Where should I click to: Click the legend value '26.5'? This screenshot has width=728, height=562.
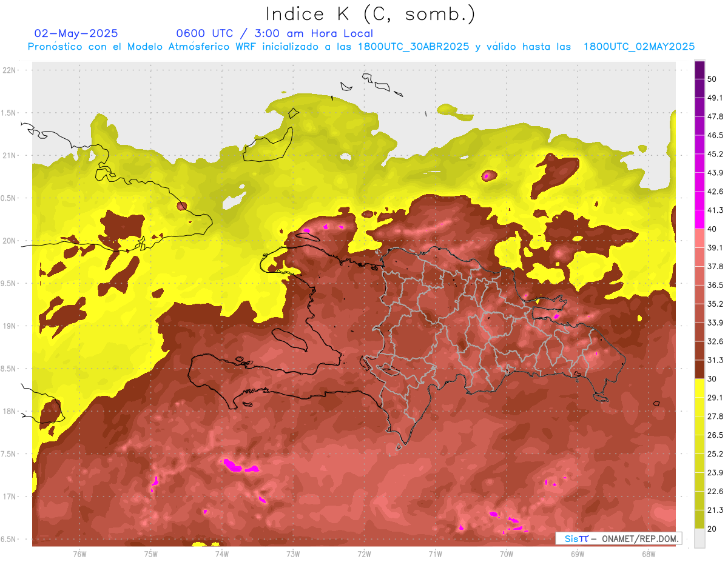[x=715, y=435]
